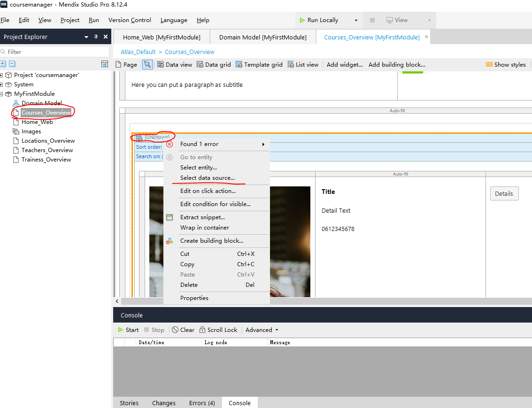Click Start in the Console toolbar
The width and height of the screenshot is (532, 408).
[x=128, y=330]
